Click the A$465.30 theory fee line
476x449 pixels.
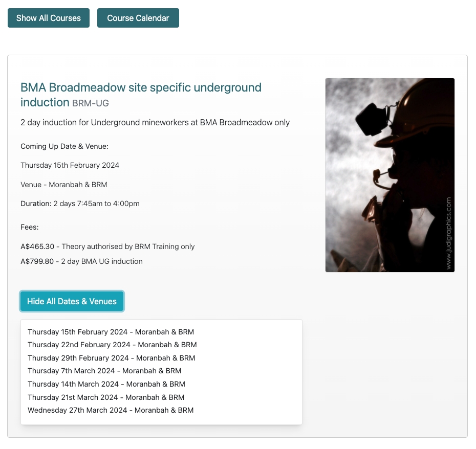[107, 246]
